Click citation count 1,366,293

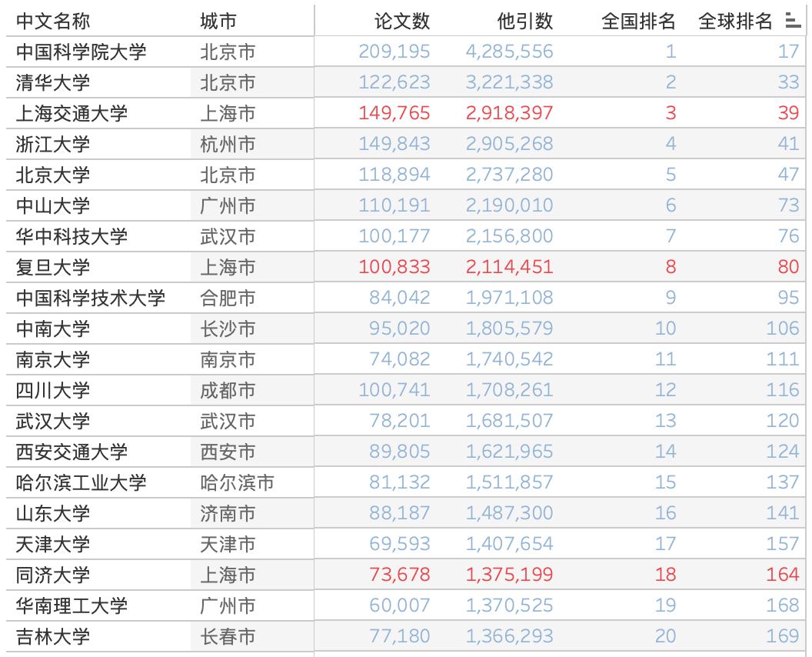509,635
